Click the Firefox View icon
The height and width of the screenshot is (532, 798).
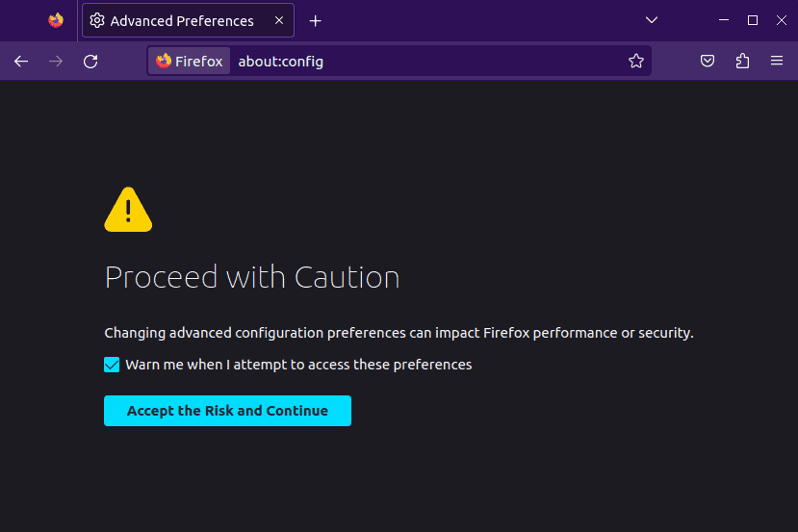coord(56,20)
